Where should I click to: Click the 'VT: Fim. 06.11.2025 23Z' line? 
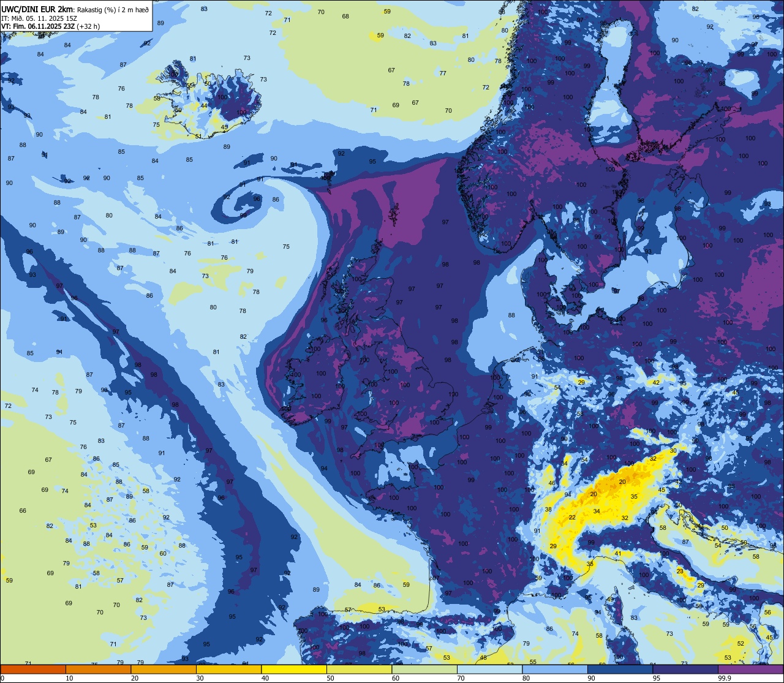click(x=37, y=26)
